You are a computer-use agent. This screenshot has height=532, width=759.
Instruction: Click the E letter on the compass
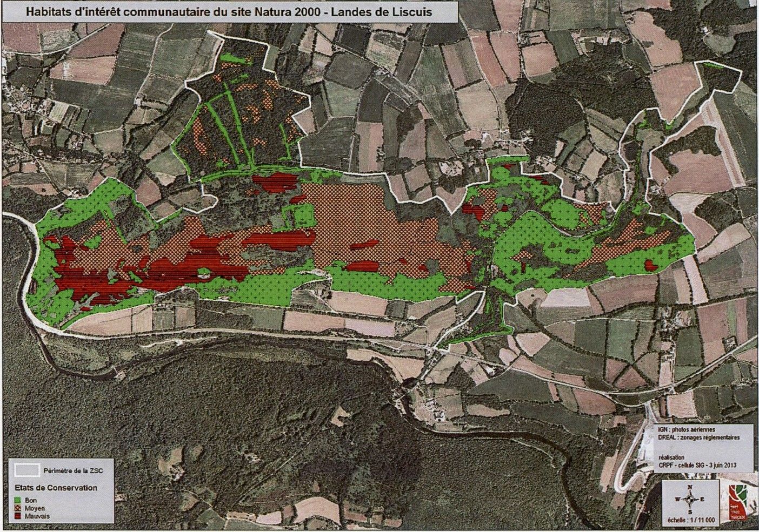[x=701, y=499]
